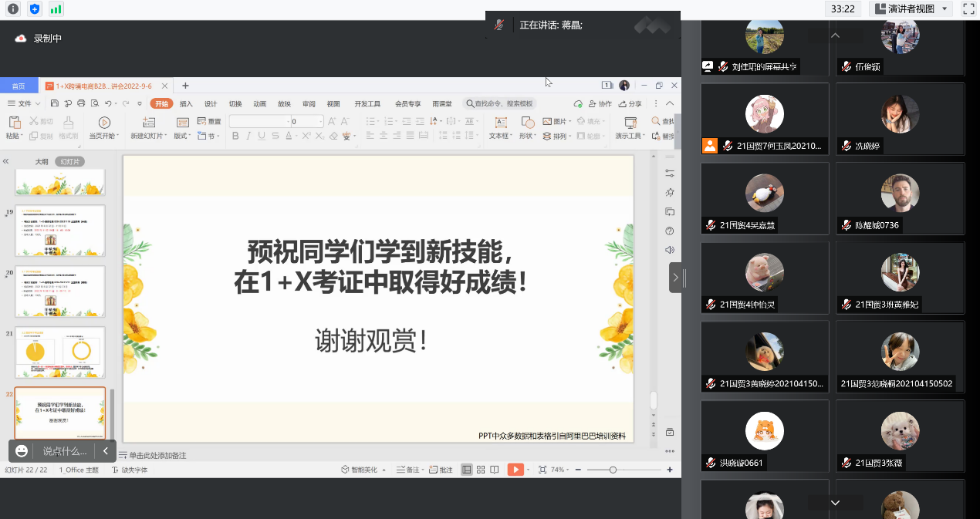
Task: Switch to slide sorter view
Action: click(x=481, y=470)
